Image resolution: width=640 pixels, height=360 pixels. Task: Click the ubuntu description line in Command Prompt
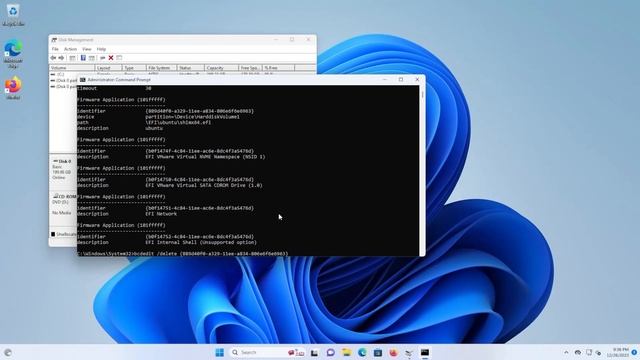point(120,128)
